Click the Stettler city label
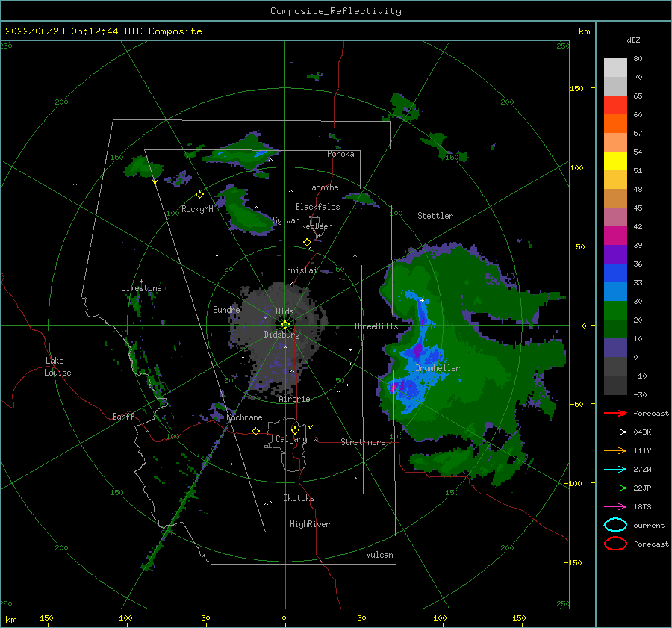The image size is (672, 628). pos(435,216)
